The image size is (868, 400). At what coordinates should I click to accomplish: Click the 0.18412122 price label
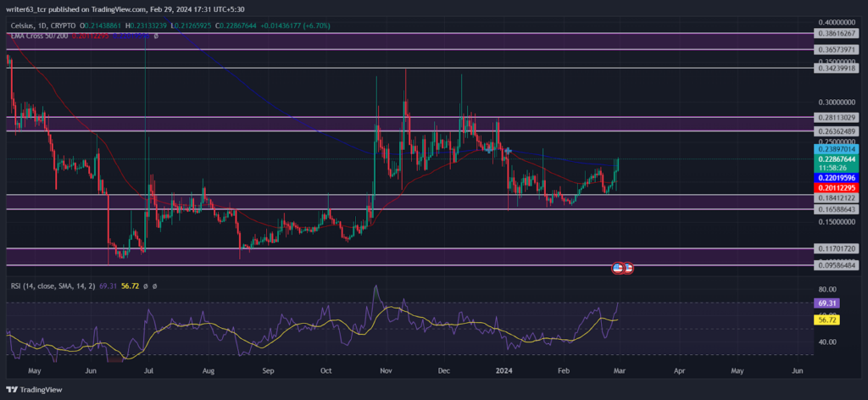click(x=837, y=197)
